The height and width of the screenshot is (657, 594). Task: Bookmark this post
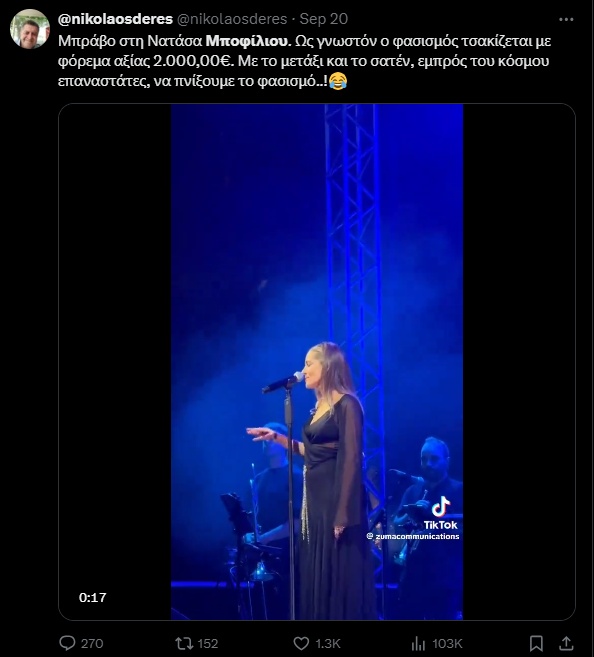pyautogui.click(x=536, y=643)
